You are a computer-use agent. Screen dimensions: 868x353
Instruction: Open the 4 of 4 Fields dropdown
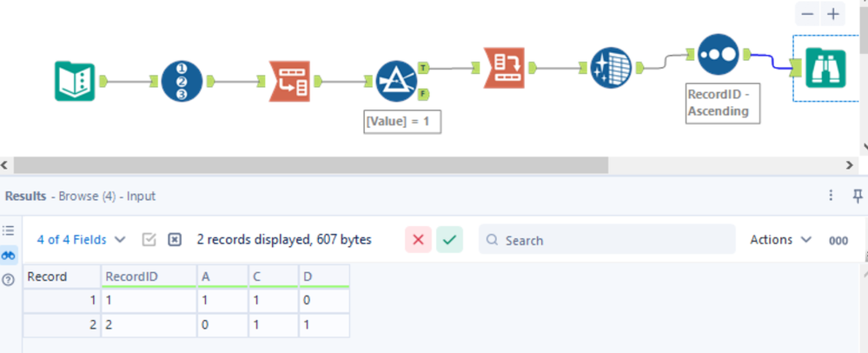coord(82,240)
